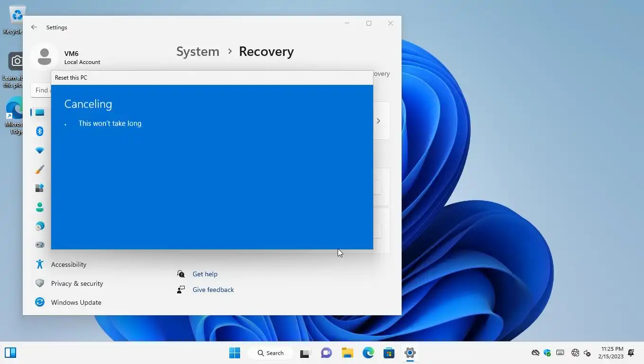
Task: Open the Windows Start menu
Action: [234, 353]
